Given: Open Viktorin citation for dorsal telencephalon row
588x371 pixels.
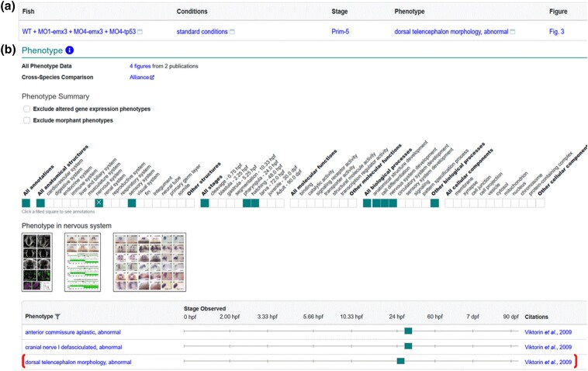Looking at the screenshot, I should click(x=548, y=362).
